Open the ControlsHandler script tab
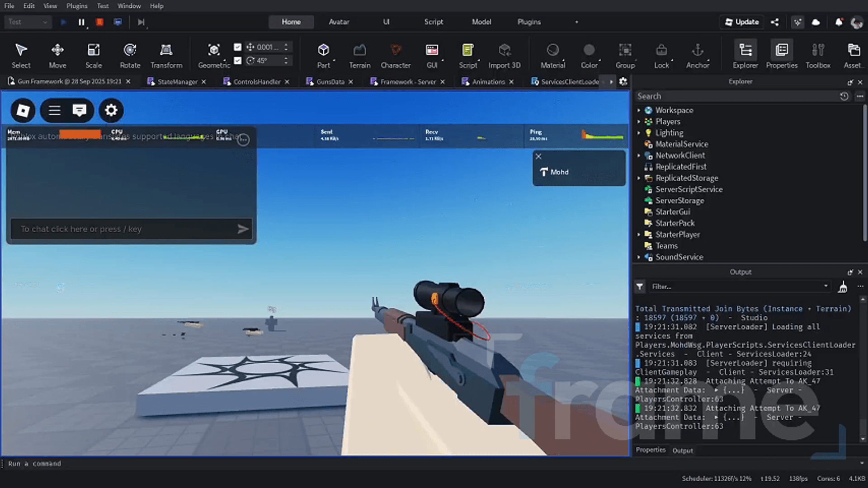The height and width of the screenshot is (488, 868). 256,82
